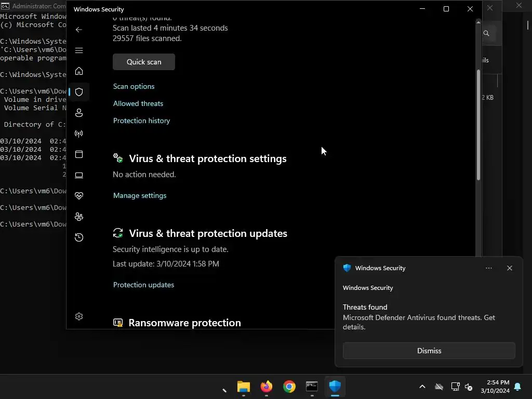Open the Protection history link

pos(141,121)
